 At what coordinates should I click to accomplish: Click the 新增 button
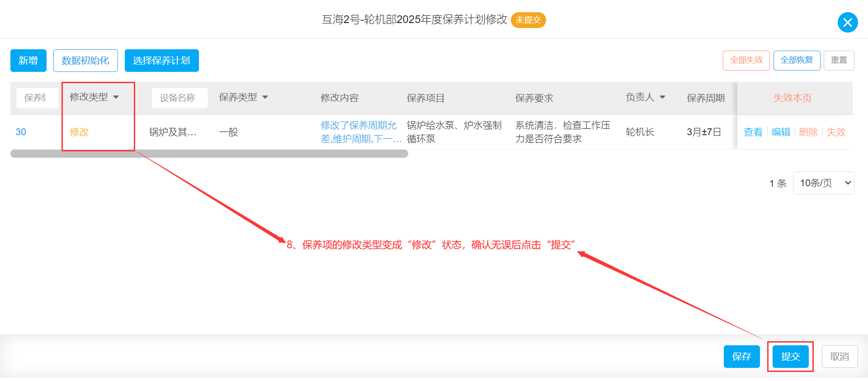(28, 61)
